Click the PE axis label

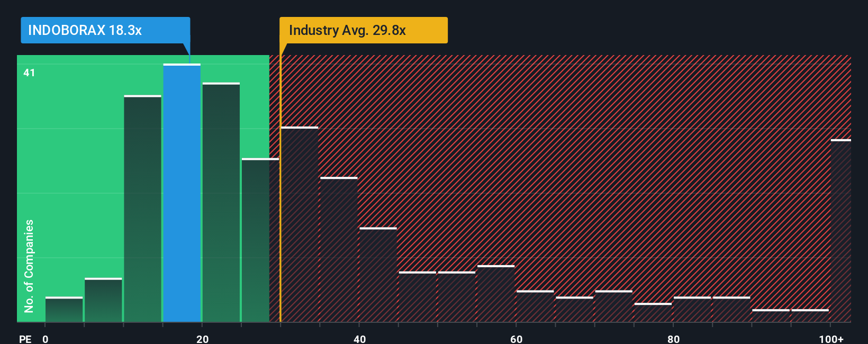pyautogui.click(x=25, y=339)
